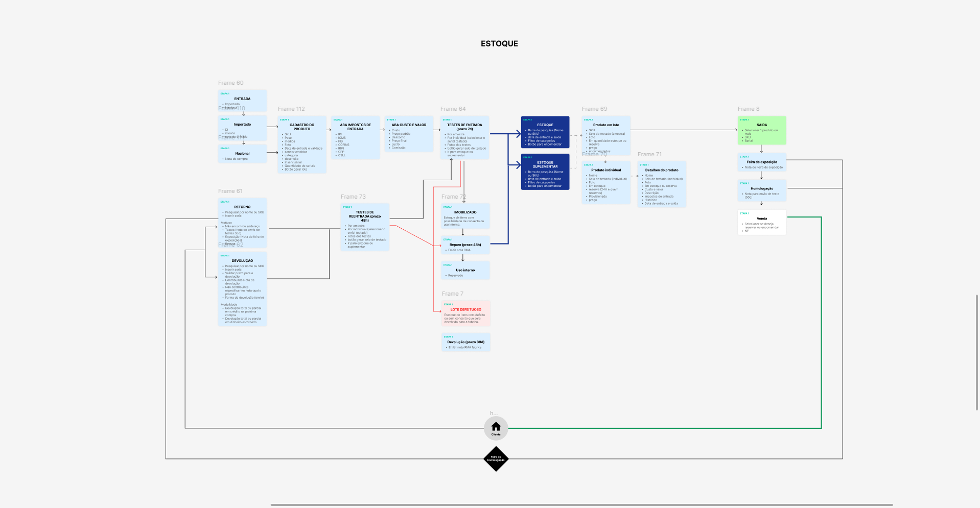Select the Detalhes do produto card
The image size is (980, 508).
661,184
